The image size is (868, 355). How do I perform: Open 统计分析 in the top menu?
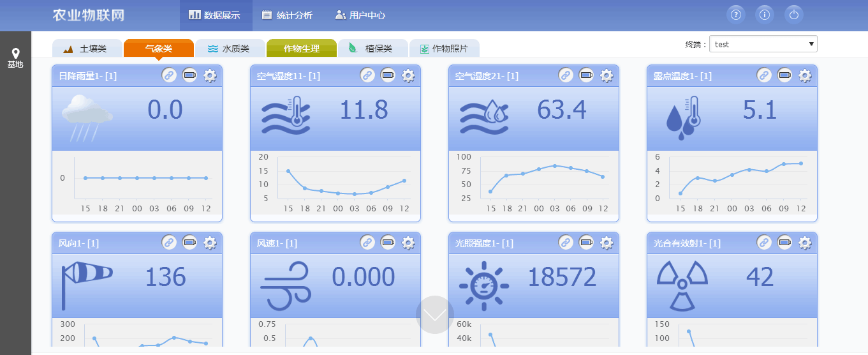click(x=287, y=15)
